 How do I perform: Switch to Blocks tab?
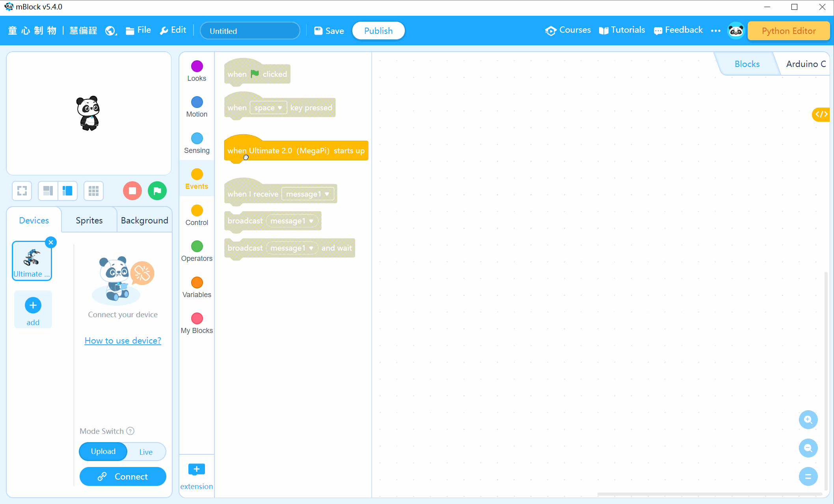pos(747,64)
